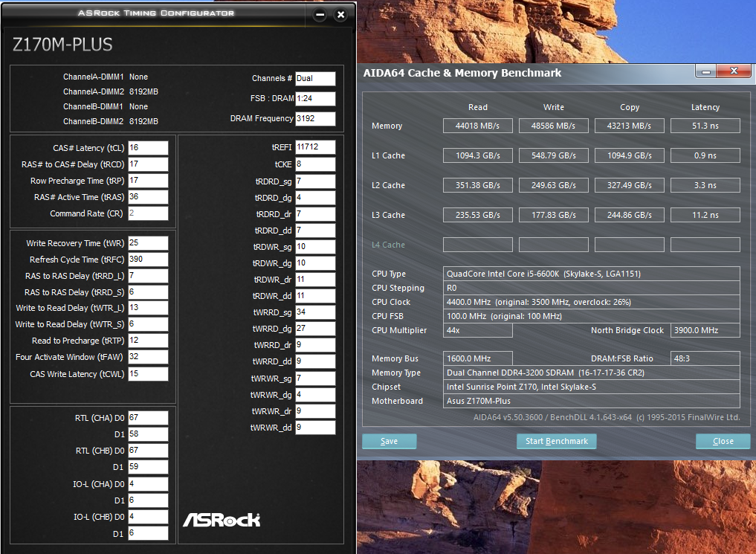Click the RTL (CHA) D0 field

[148, 418]
